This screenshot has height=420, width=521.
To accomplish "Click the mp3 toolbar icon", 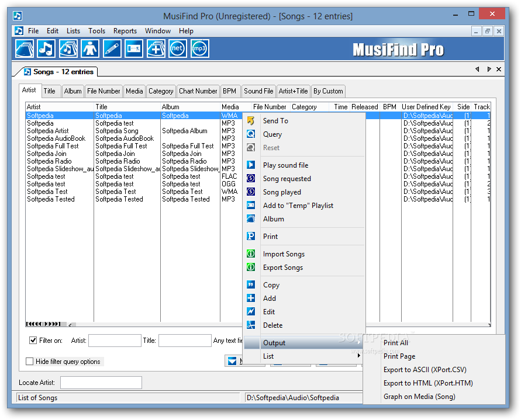I will (200, 48).
